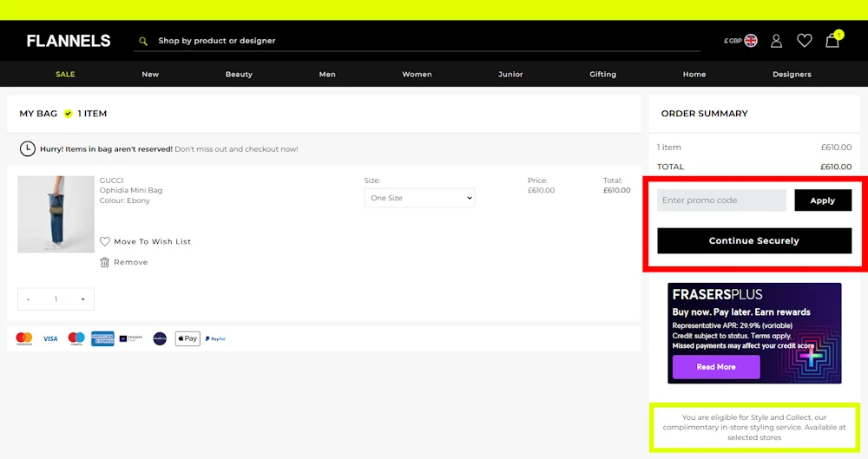Open the SALE menu
The height and width of the screenshot is (459, 868).
pos(65,75)
